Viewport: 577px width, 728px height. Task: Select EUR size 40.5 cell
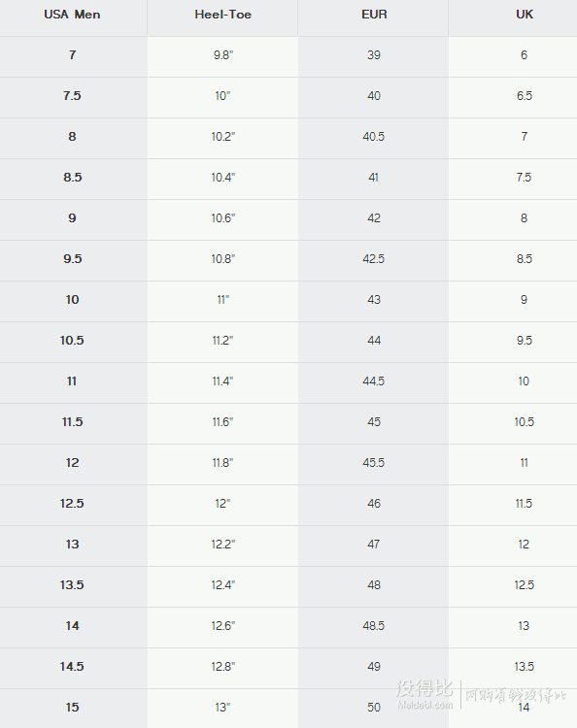(x=374, y=137)
